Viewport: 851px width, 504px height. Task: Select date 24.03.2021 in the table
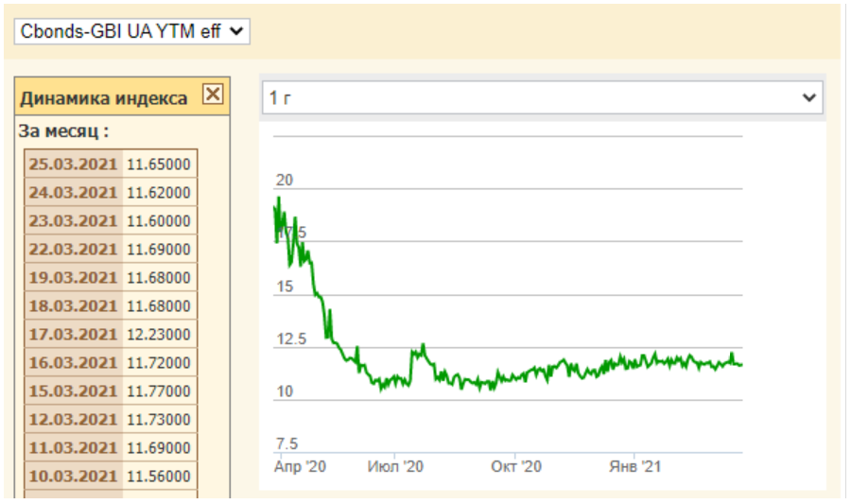pyautogui.click(x=73, y=192)
